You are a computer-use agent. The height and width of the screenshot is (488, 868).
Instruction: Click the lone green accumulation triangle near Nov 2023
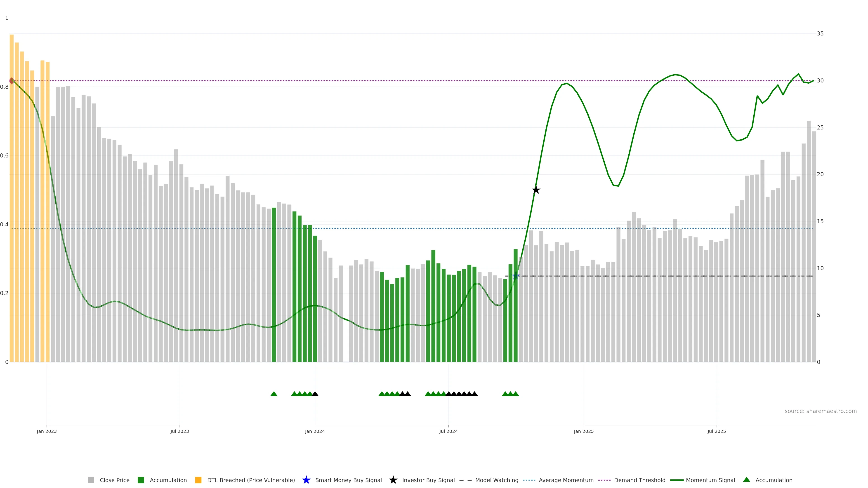point(274,394)
